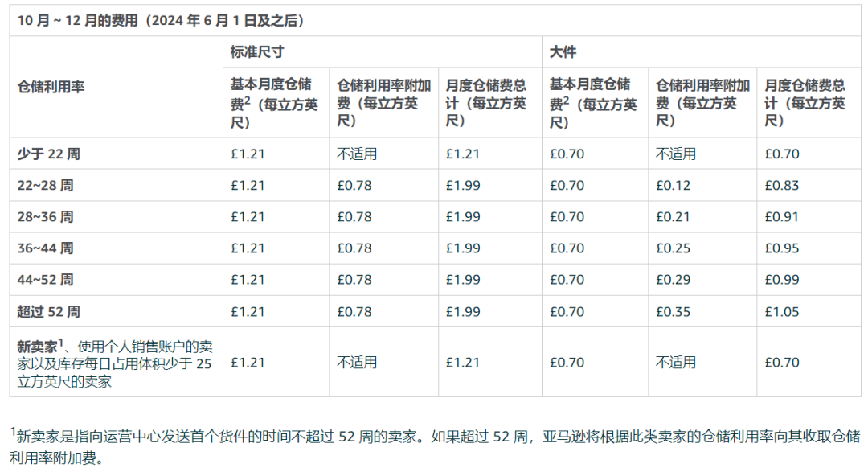Click the table title 10月~12月的费用

pyautogui.click(x=161, y=20)
